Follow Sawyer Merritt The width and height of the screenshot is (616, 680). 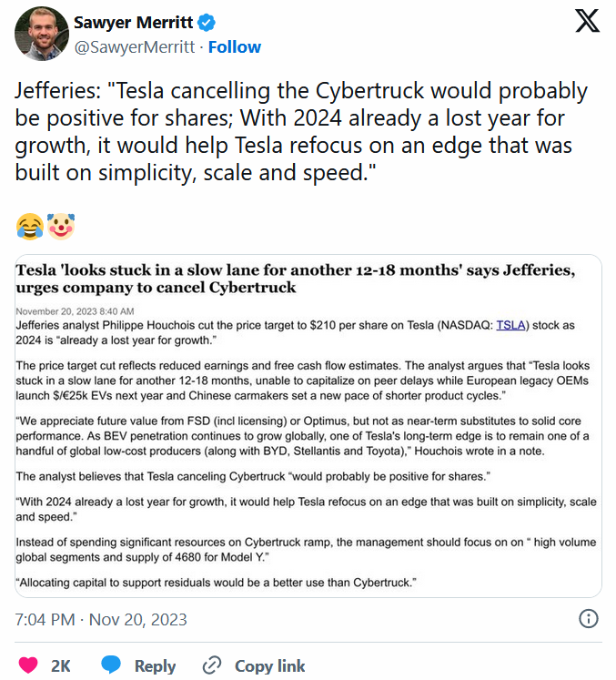click(x=235, y=47)
